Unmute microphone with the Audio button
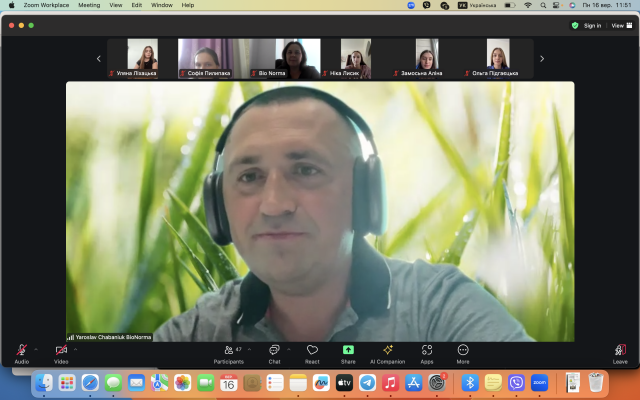Image resolution: width=640 pixels, height=400 pixels. (x=22, y=353)
